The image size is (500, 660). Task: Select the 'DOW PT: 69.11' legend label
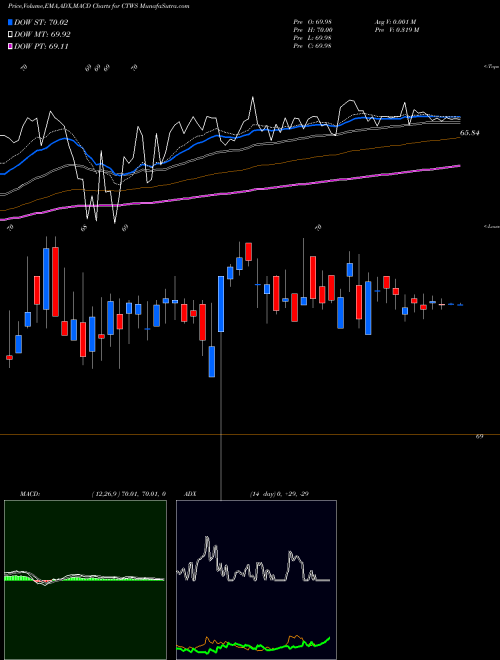click(41, 46)
